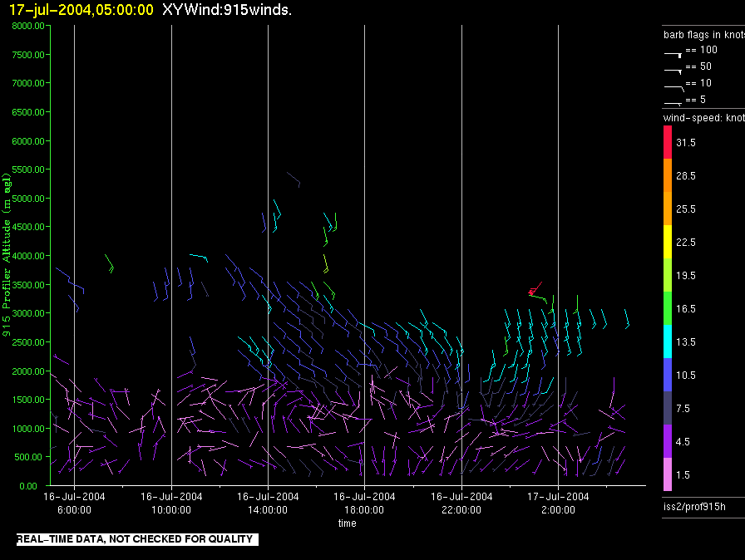Click the purple 4.5 knot swatch
The image size is (745, 560).
[x=668, y=441]
